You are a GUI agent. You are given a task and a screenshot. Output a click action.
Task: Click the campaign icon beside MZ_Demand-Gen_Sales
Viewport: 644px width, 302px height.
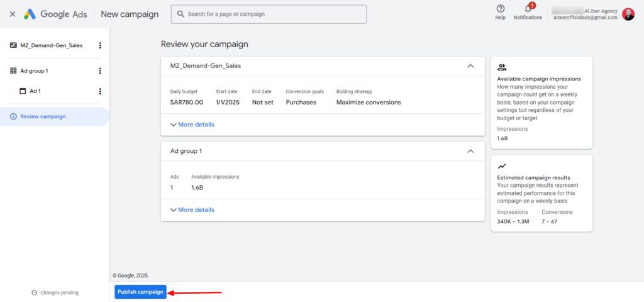tap(13, 45)
